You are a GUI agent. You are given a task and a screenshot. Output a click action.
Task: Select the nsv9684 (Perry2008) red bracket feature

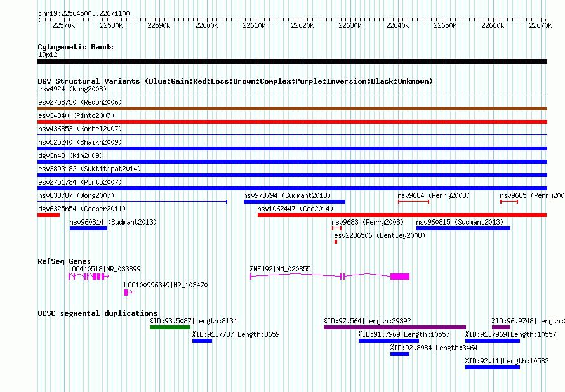pos(413,202)
